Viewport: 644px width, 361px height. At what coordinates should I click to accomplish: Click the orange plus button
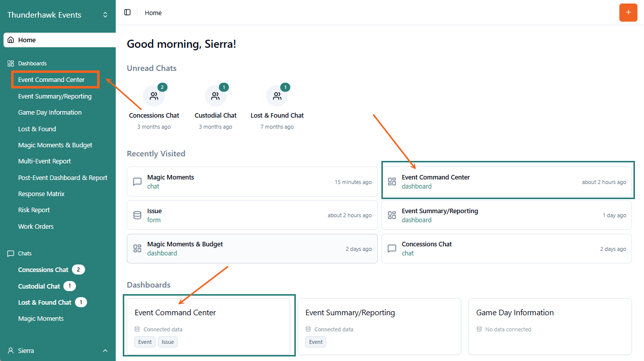click(628, 13)
